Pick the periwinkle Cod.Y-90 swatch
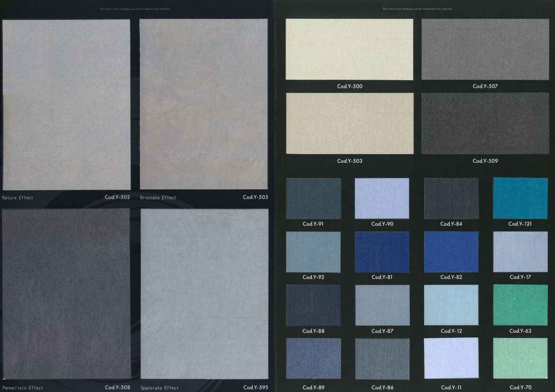The height and width of the screenshot is (392, 555). pos(382,198)
